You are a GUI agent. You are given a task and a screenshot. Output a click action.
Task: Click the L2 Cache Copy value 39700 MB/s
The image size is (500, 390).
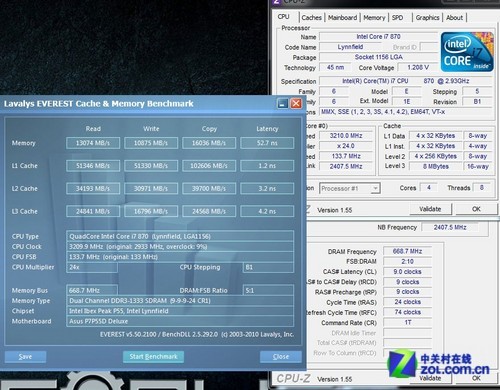coord(209,188)
